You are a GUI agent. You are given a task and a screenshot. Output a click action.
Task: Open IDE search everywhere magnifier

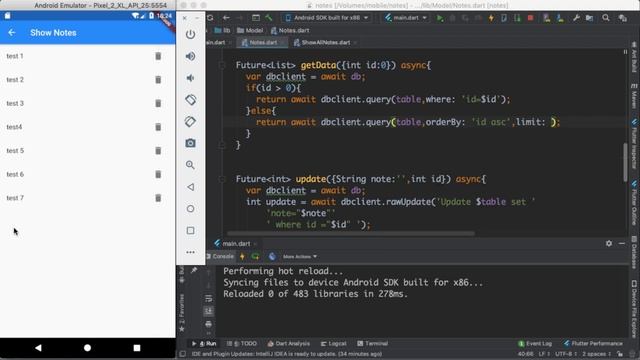pos(606,18)
